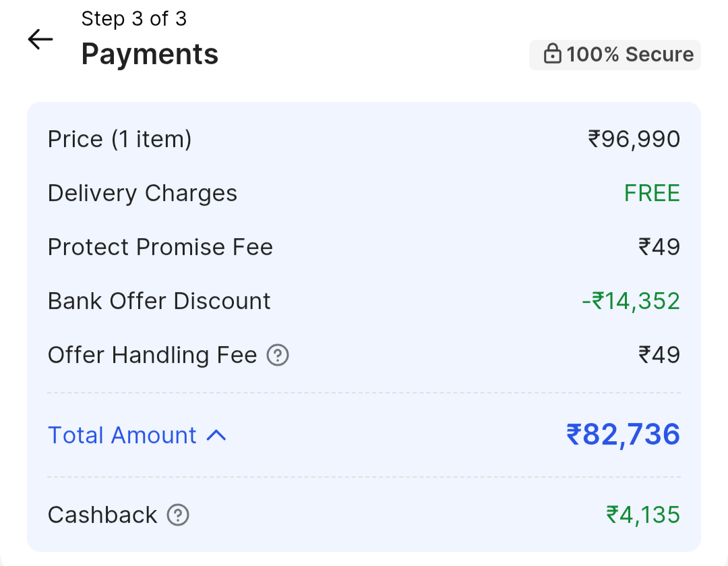Click the Delivery Charges label
This screenshot has height=566, width=728.
point(142,194)
